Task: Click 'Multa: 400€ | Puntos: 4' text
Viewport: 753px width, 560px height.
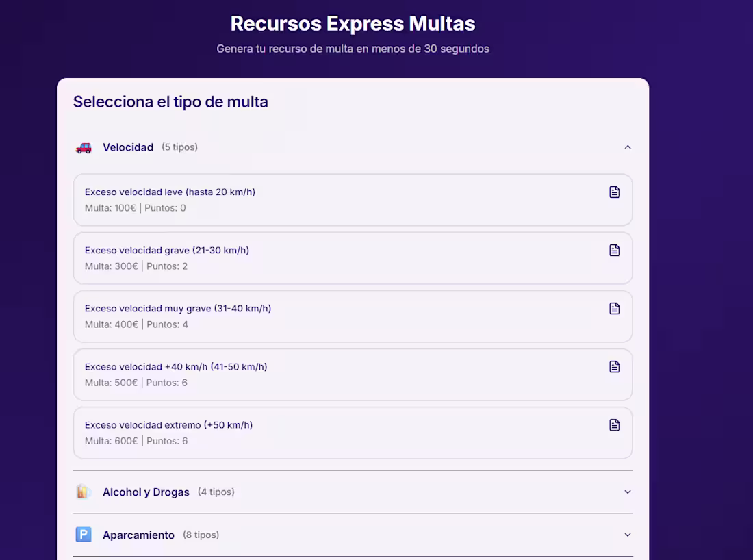Action: tap(136, 324)
